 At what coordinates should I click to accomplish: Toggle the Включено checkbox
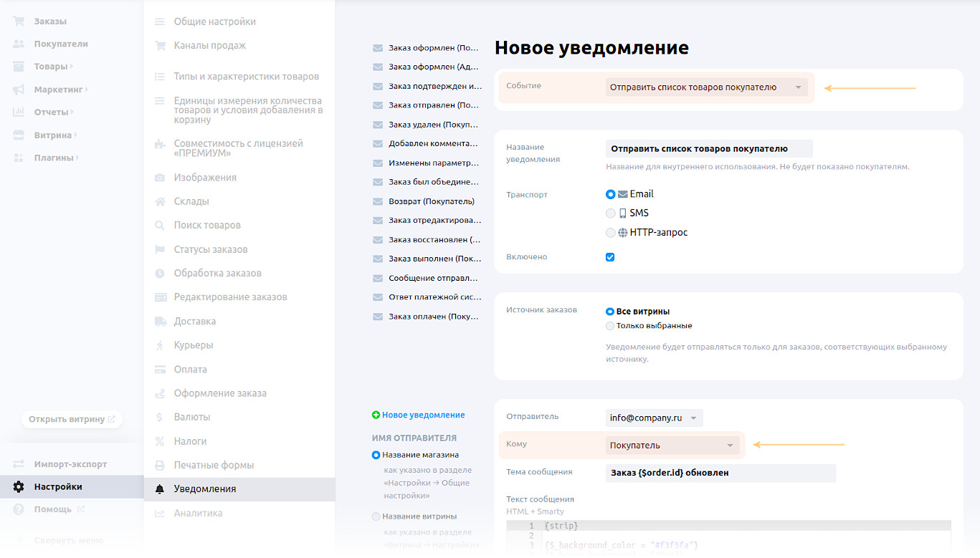pos(610,257)
